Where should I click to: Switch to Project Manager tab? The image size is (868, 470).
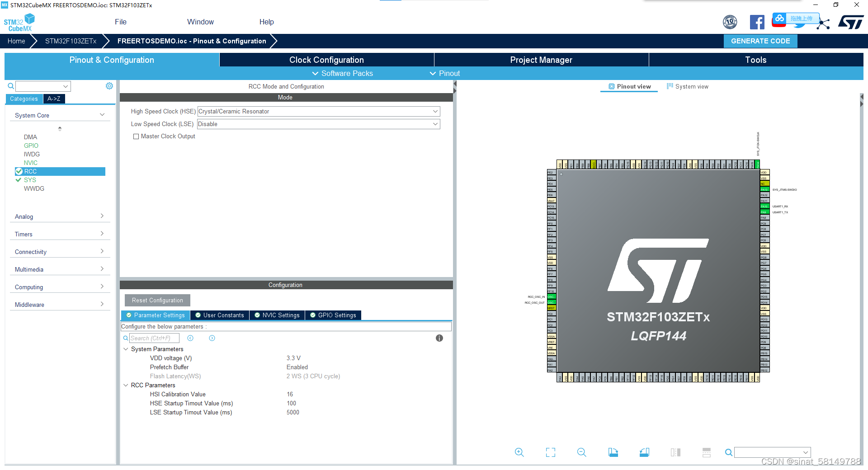tap(541, 60)
